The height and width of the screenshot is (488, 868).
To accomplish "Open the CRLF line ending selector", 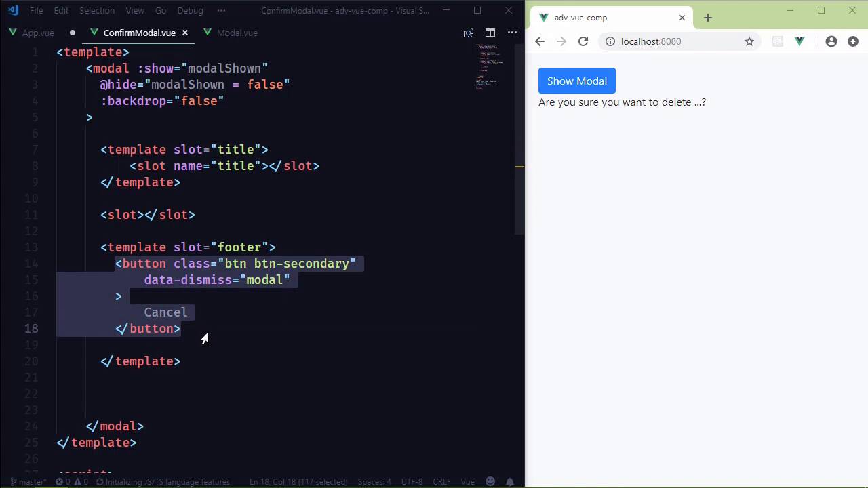I will pos(441,482).
